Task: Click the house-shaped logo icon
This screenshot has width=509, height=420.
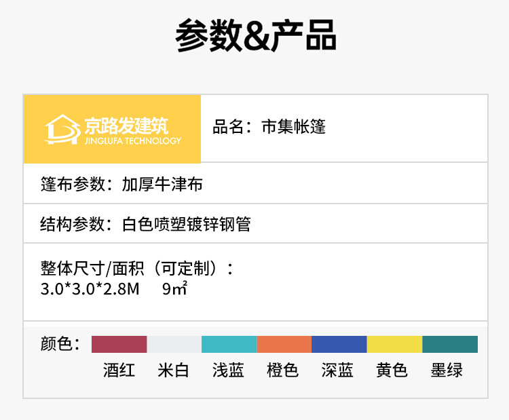Action: coord(62,129)
